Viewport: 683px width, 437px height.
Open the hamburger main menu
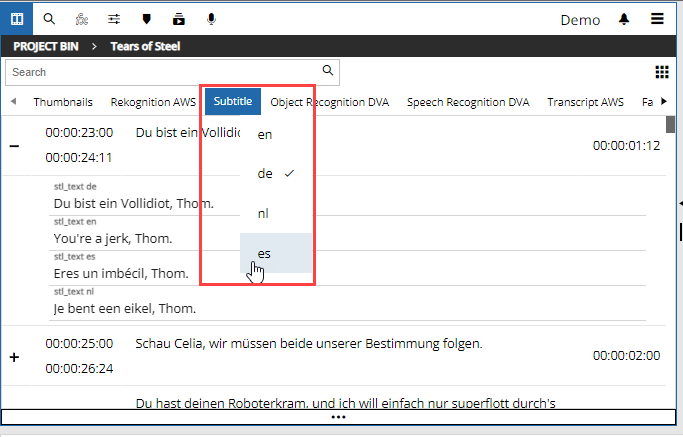tap(657, 19)
